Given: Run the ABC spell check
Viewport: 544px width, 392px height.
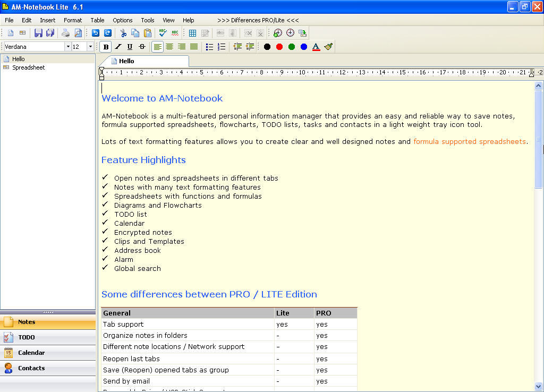Looking at the screenshot, I should coord(162,32).
